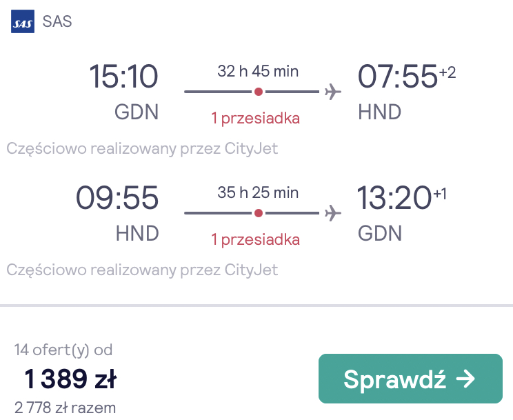This screenshot has height=420, width=513.
Task: Click the 07:55 arrival time
Action: (x=398, y=77)
